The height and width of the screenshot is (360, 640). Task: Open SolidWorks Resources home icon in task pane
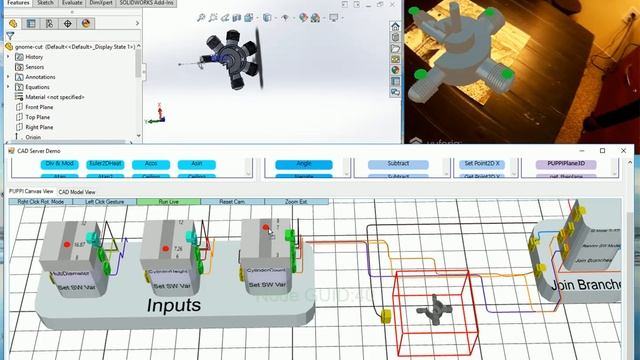coord(395,27)
